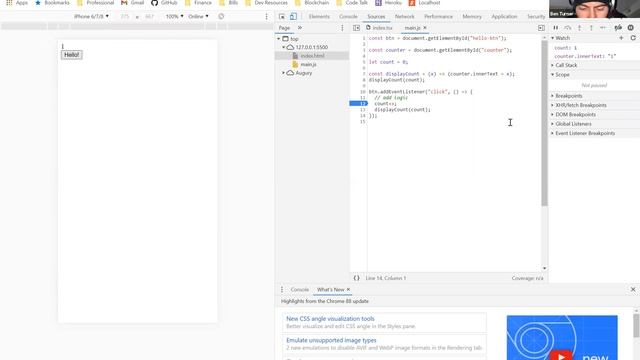640x360 pixels.
Task: Switch to the Performance tab
Action: tap(438, 16)
